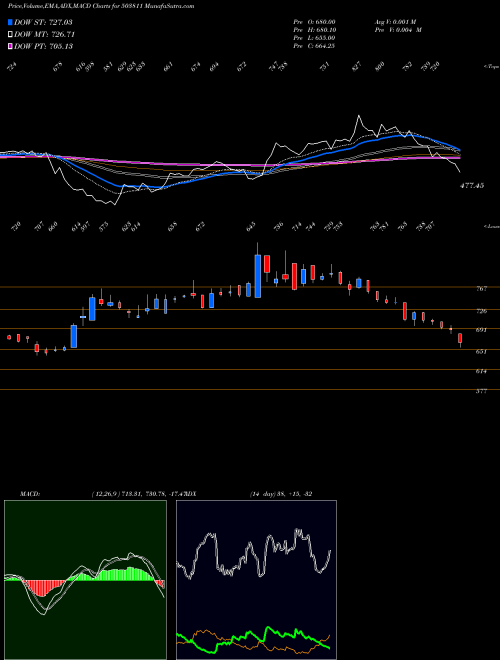Click the last red candlestick near 651 line
Viewport: 500px width, 660px height.
coord(460,338)
